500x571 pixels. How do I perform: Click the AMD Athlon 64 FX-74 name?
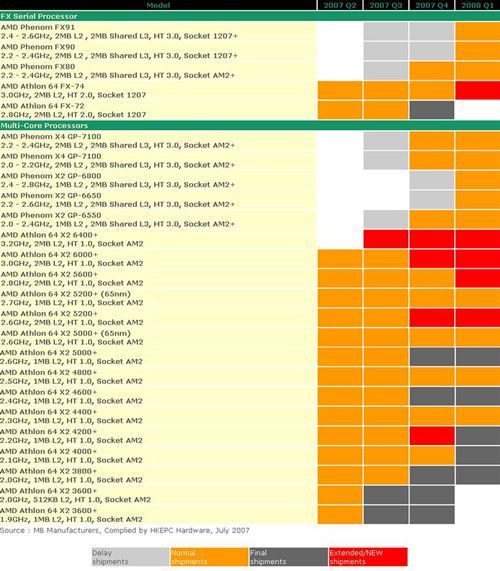[x=43, y=86]
